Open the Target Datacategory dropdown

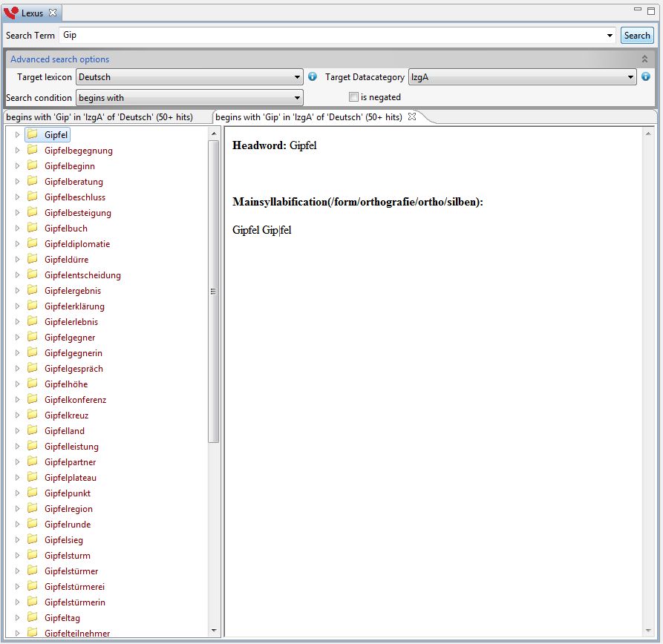coord(631,76)
